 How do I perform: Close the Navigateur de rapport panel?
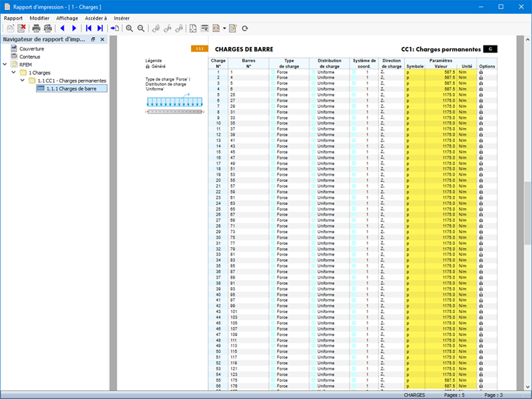[102, 39]
